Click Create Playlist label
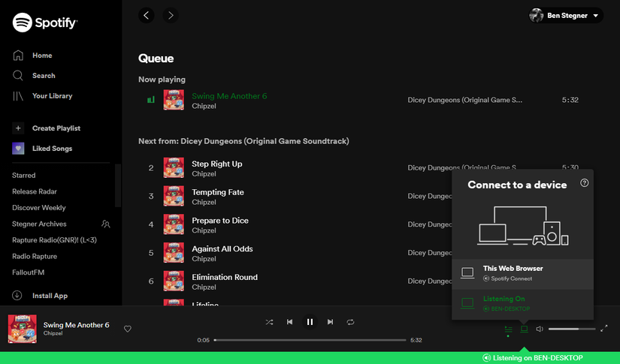 point(56,128)
